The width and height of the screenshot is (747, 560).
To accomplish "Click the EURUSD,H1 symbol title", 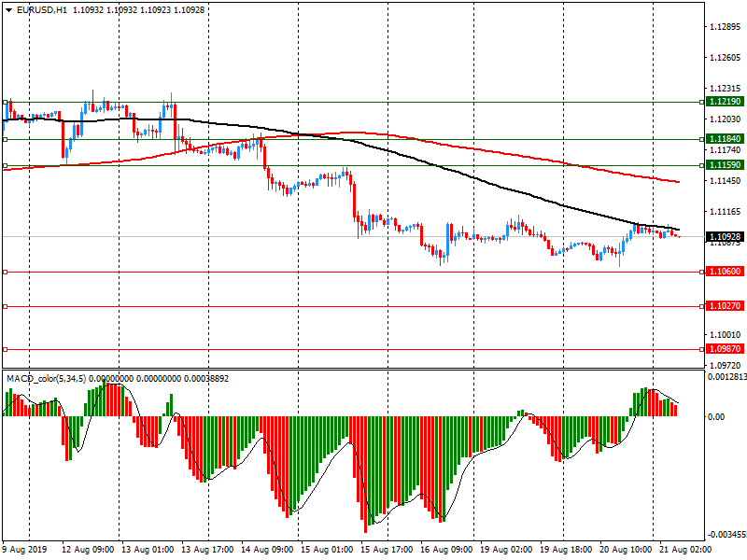I will [42, 10].
